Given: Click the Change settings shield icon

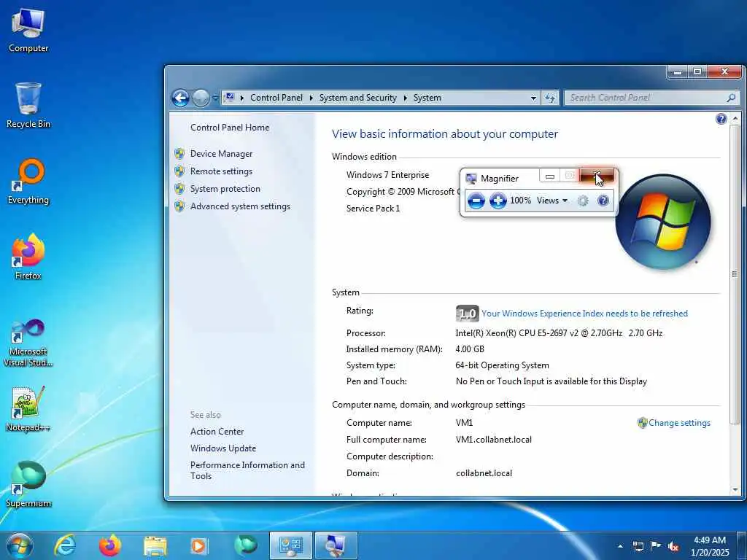Looking at the screenshot, I should pos(642,423).
